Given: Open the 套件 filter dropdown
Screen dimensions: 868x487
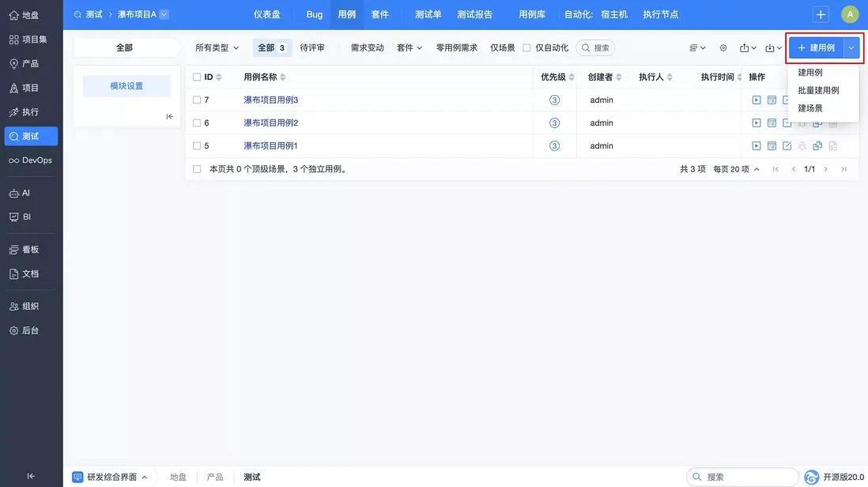Looking at the screenshot, I should point(409,47).
